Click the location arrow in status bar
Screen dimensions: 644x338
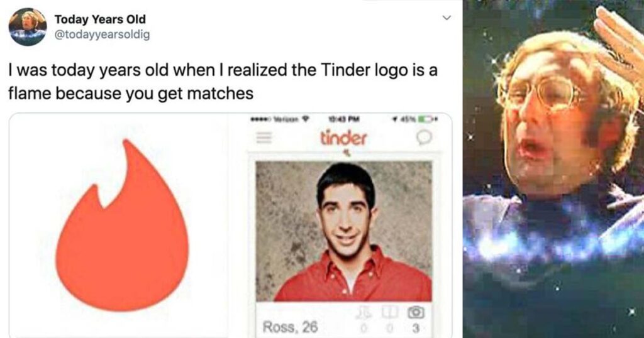[x=396, y=120]
